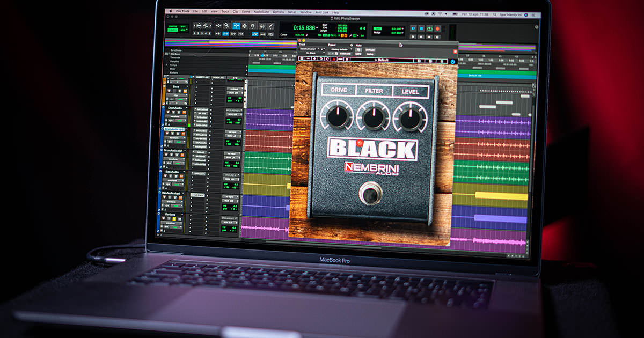The image size is (644, 338).
Task: Adjust the LEVEL knob on the pedal
Action: pos(410,118)
